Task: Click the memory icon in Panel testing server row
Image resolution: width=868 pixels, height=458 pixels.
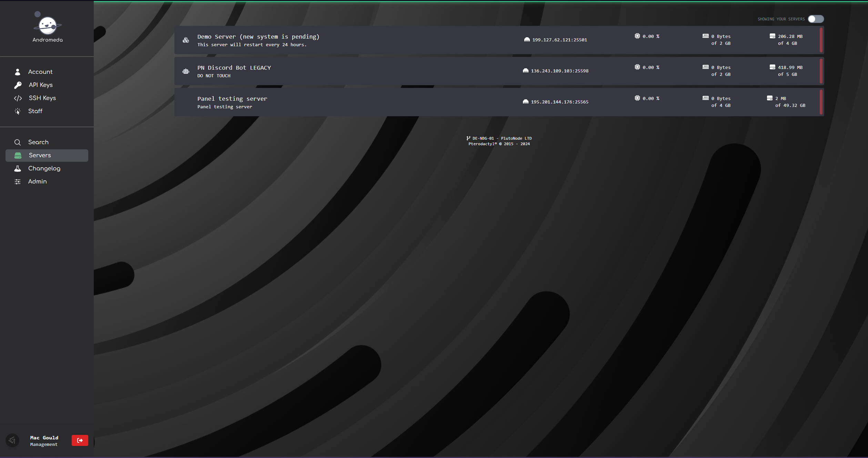Action: tap(706, 98)
